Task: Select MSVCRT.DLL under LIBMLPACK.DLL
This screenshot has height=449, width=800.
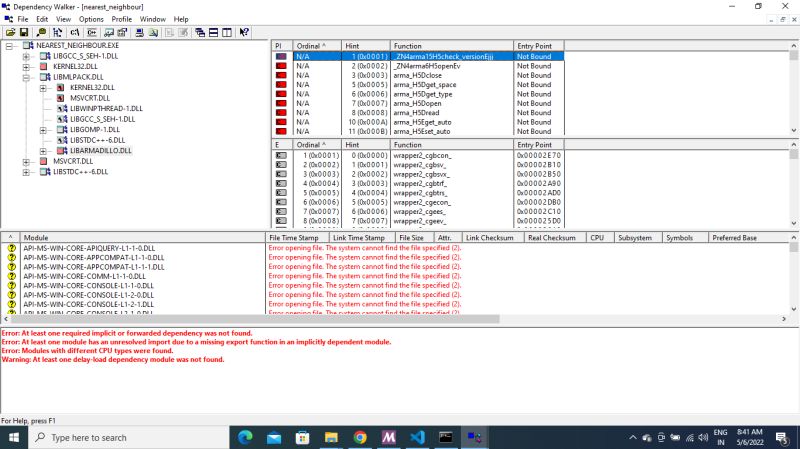Action: coord(90,98)
